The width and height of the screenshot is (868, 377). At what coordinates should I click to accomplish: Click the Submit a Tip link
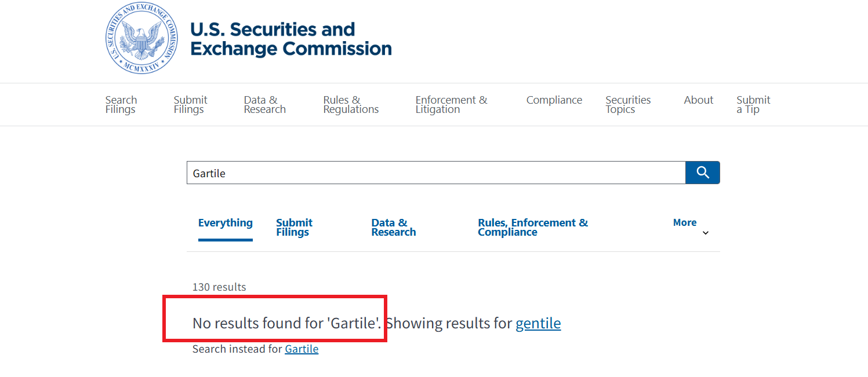click(753, 105)
